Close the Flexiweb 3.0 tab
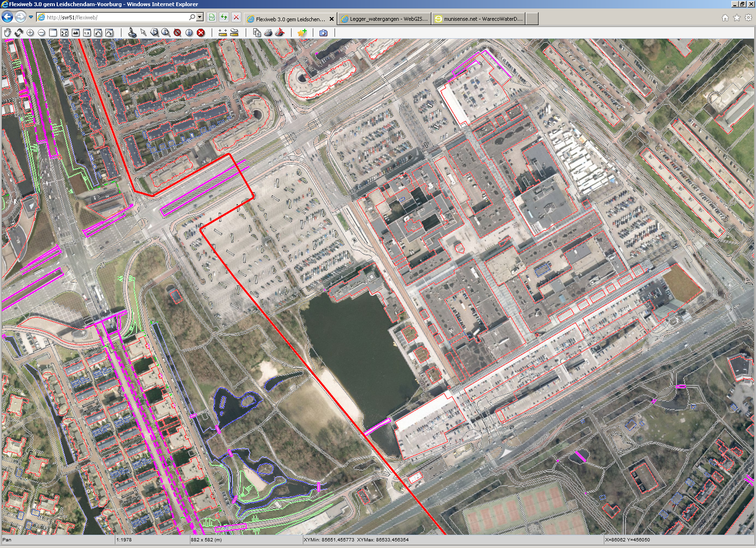Image resolution: width=756 pixels, height=548 pixels. tap(332, 19)
